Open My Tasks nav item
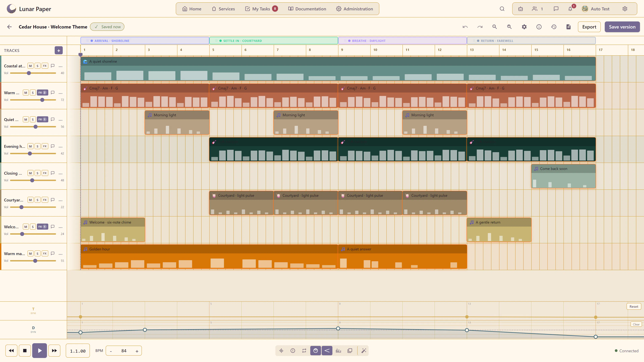This screenshot has width=644, height=362. (261, 9)
